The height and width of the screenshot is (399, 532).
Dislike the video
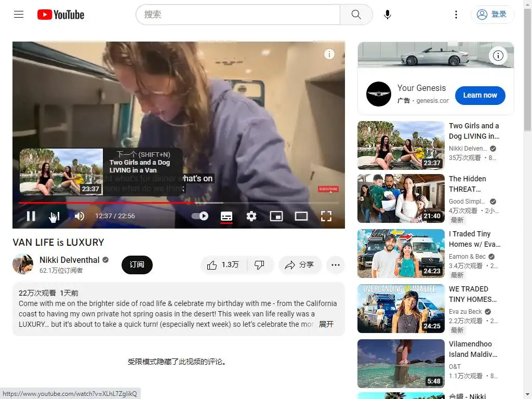click(x=260, y=265)
